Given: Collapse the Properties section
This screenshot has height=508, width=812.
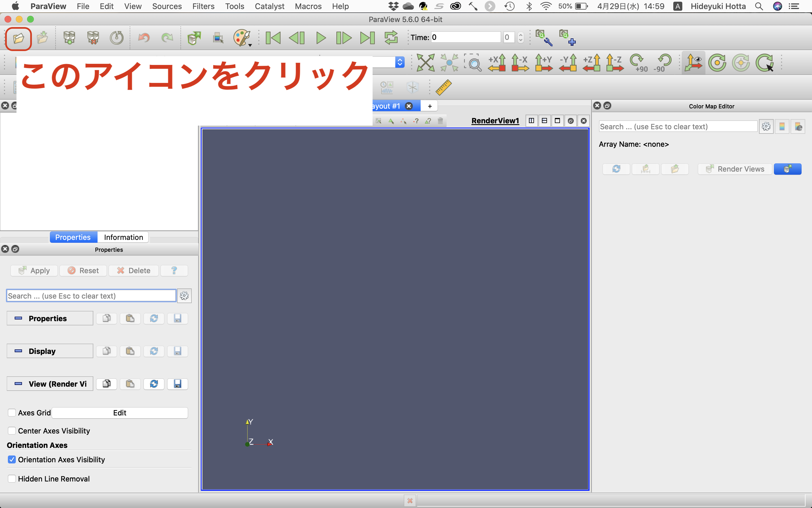Looking at the screenshot, I should (x=50, y=318).
